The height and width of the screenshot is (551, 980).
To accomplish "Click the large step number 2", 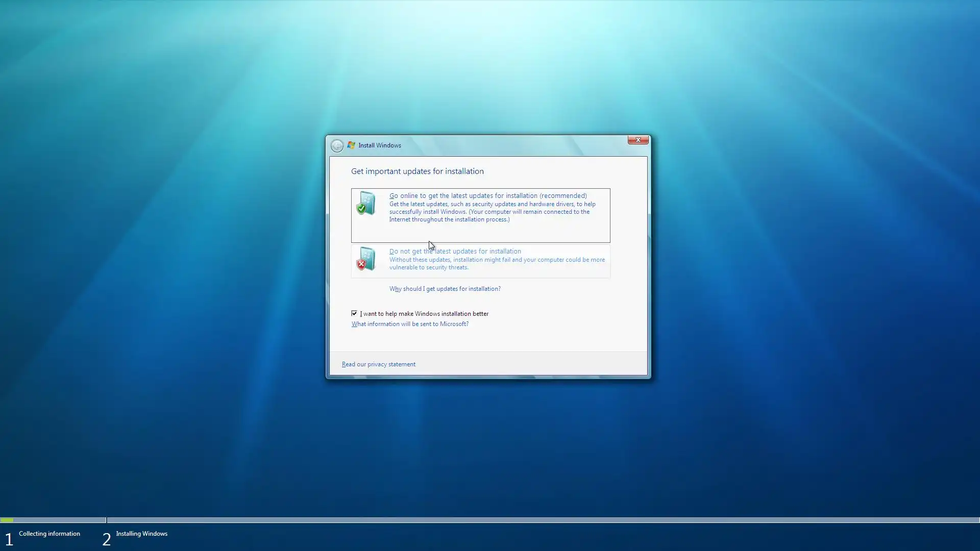I will 106,539.
